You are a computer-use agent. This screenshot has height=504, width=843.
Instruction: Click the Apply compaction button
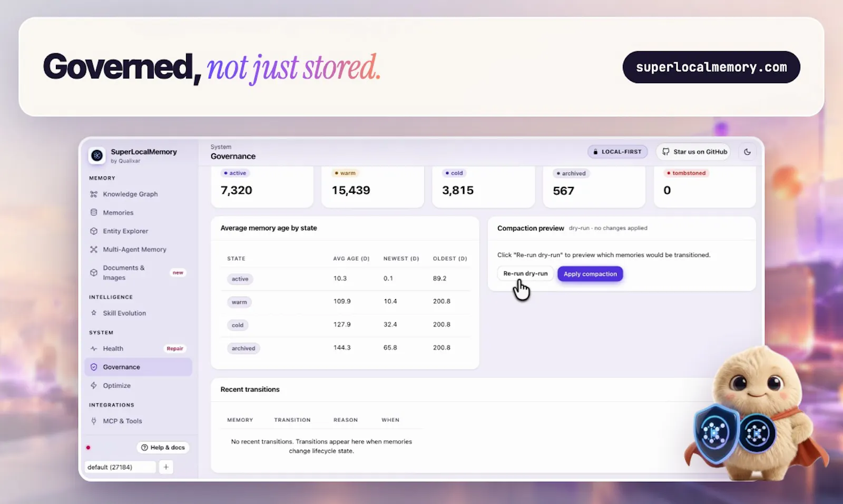coord(590,274)
